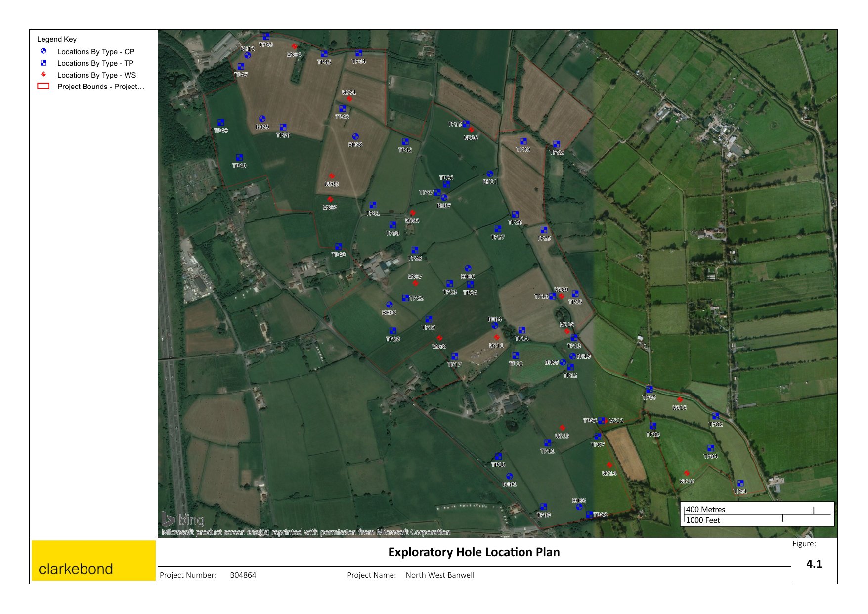This screenshot has height=614, width=868.
Task: Click the TP46 trial pit marker
Action: (x=266, y=37)
